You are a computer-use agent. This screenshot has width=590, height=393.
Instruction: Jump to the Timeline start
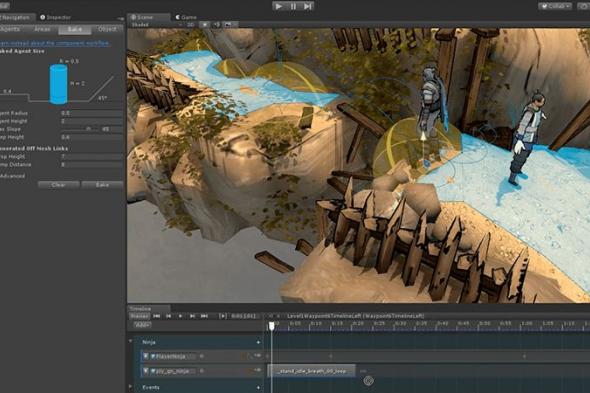click(157, 316)
